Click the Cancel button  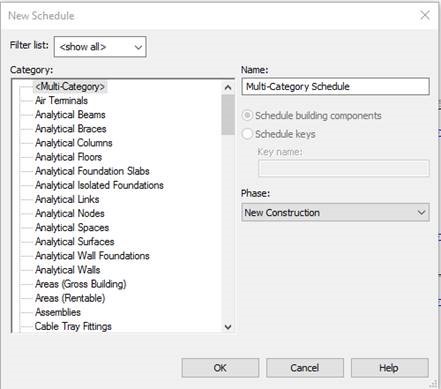click(305, 368)
